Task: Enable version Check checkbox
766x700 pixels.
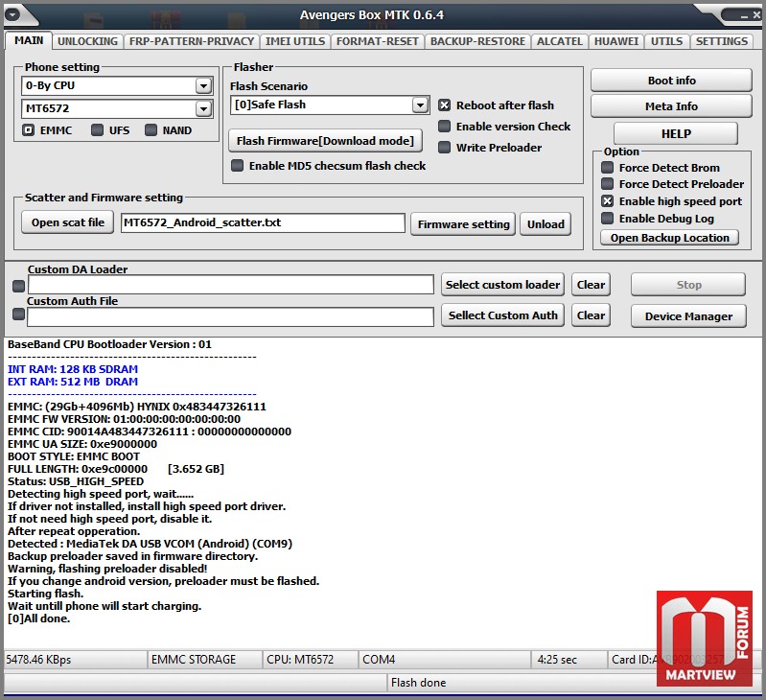Action: (444, 127)
